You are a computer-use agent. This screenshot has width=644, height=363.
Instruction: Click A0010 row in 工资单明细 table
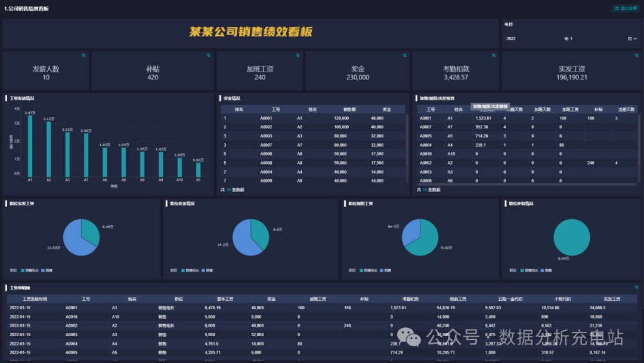coord(323,317)
